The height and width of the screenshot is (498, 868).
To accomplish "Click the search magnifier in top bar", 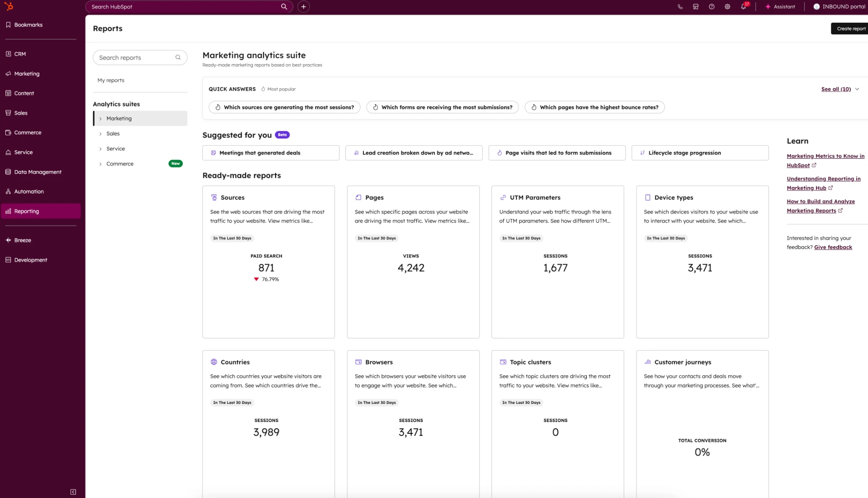I will [284, 7].
